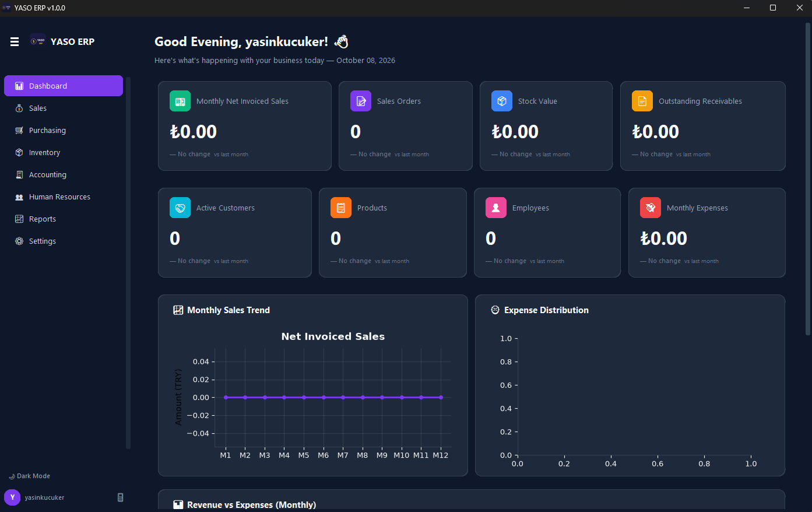The height and width of the screenshot is (512, 812).
Task: Click the main page vertical scrollbar
Action: click(x=808, y=178)
